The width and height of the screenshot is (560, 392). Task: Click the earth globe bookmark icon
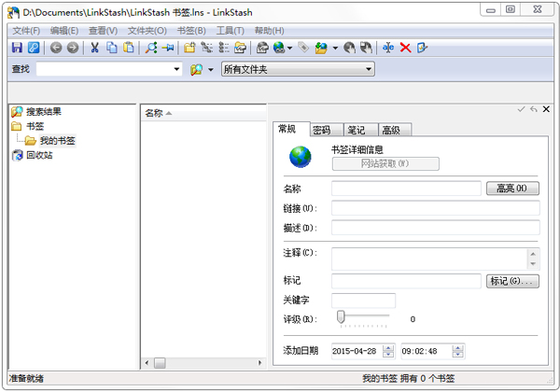(x=300, y=157)
